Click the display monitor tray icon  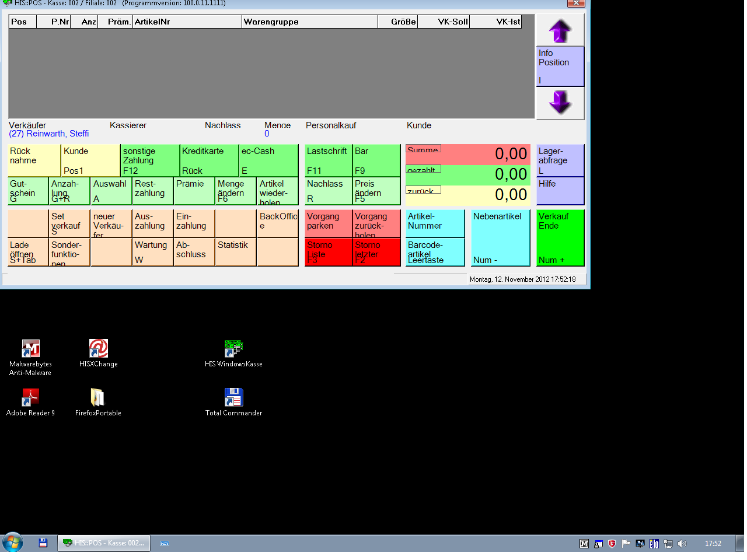coord(640,544)
